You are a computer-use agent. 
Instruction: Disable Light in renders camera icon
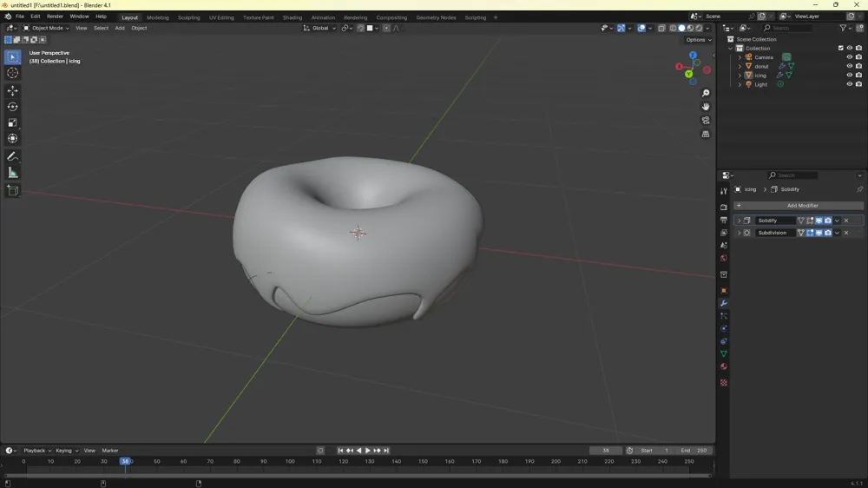pyautogui.click(x=858, y=84)
